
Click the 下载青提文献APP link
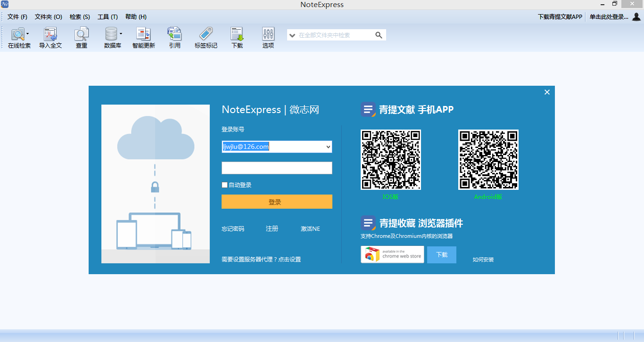point(560,17)
